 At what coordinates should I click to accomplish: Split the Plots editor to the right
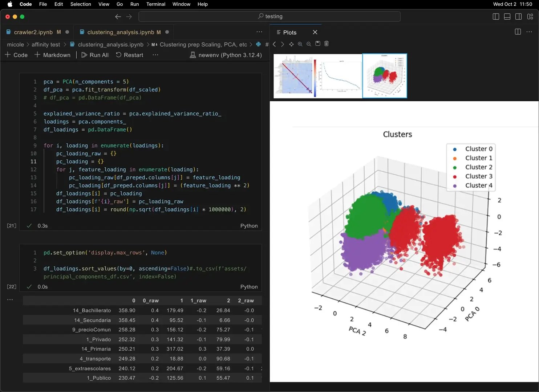point(518,32)
